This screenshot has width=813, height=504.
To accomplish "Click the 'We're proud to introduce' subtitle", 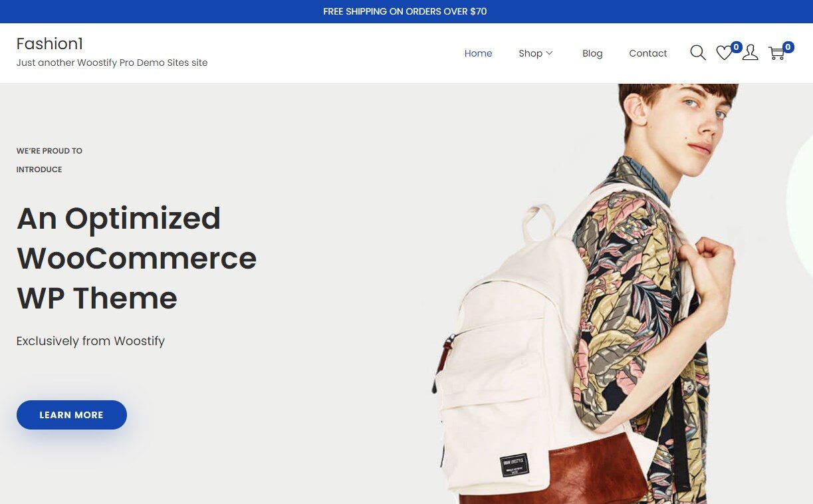I will pos(49,160).
